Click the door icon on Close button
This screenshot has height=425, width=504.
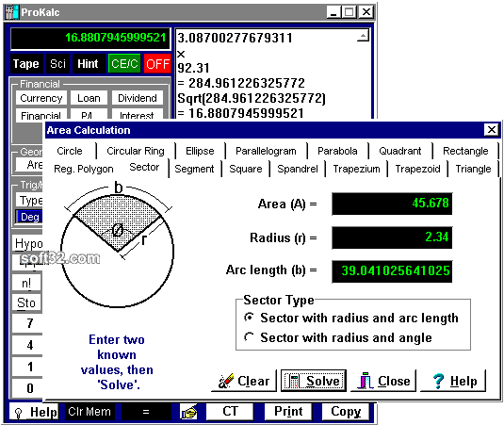tap(366, 381)
